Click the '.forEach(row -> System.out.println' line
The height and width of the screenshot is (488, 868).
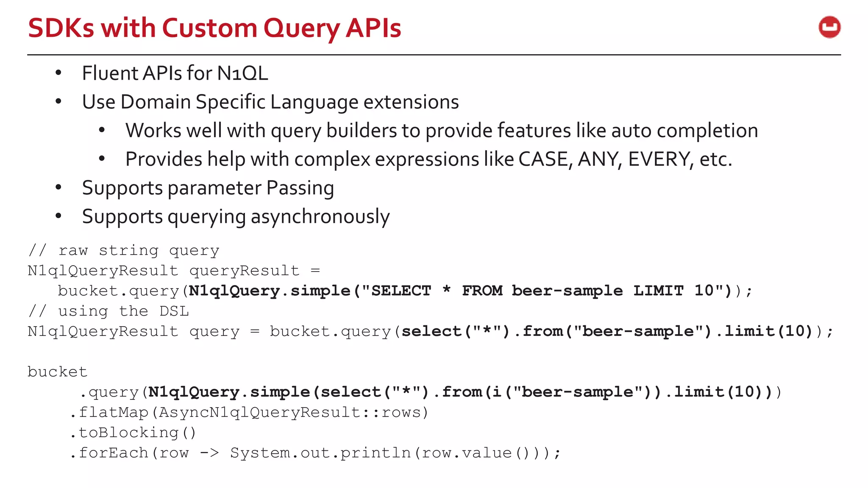click(314, 453)
